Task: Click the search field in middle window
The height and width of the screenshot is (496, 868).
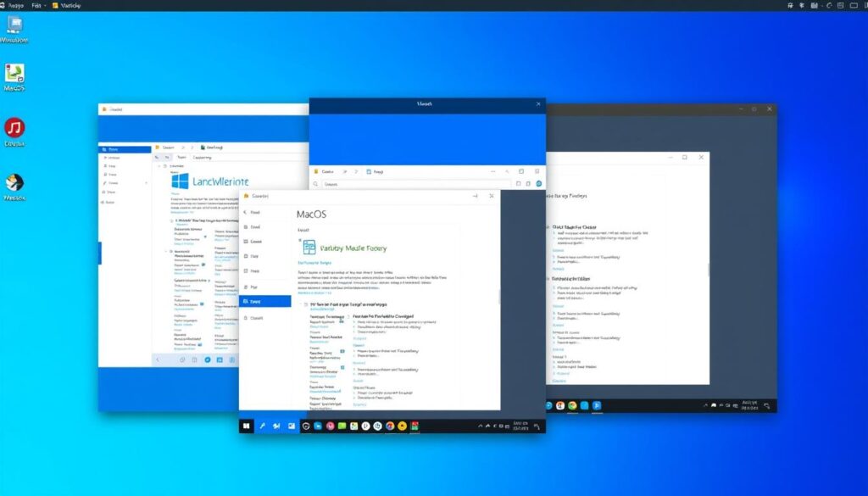Action: tap(407, 183)
